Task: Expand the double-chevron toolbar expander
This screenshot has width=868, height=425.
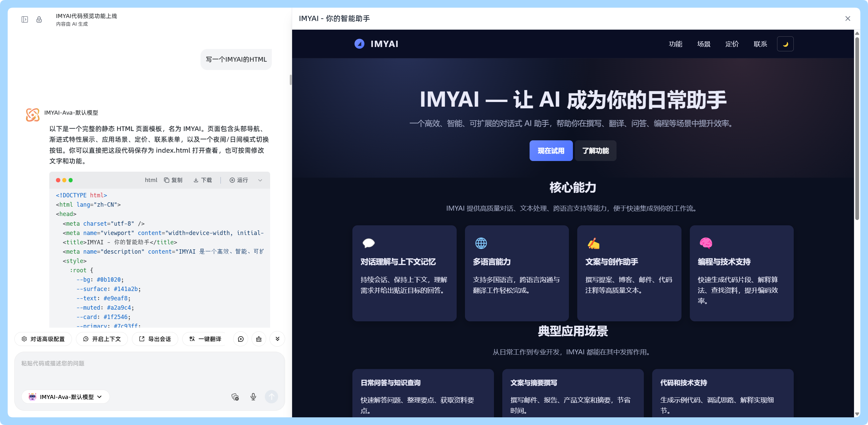Action: tap(277, 339)
